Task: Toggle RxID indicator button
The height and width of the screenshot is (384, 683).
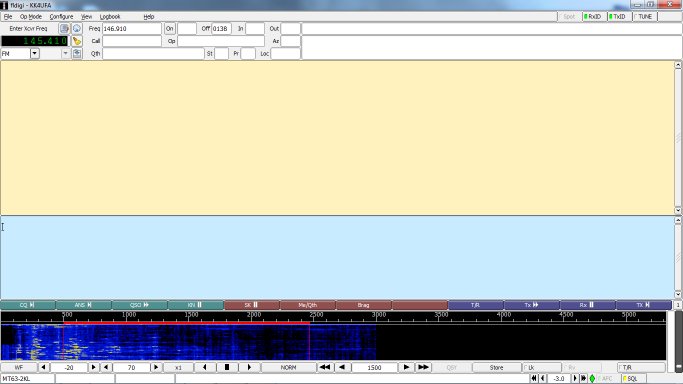Action: point(594,17)
